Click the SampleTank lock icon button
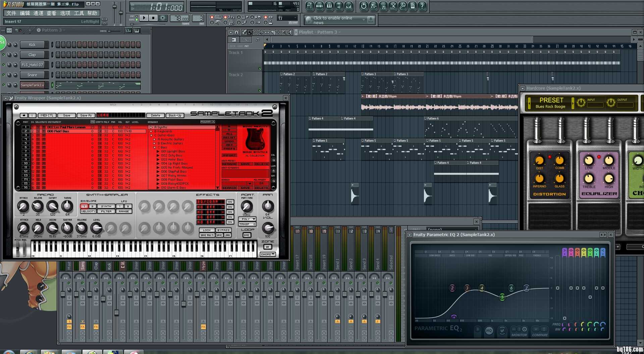 click(x=24, y=115)
